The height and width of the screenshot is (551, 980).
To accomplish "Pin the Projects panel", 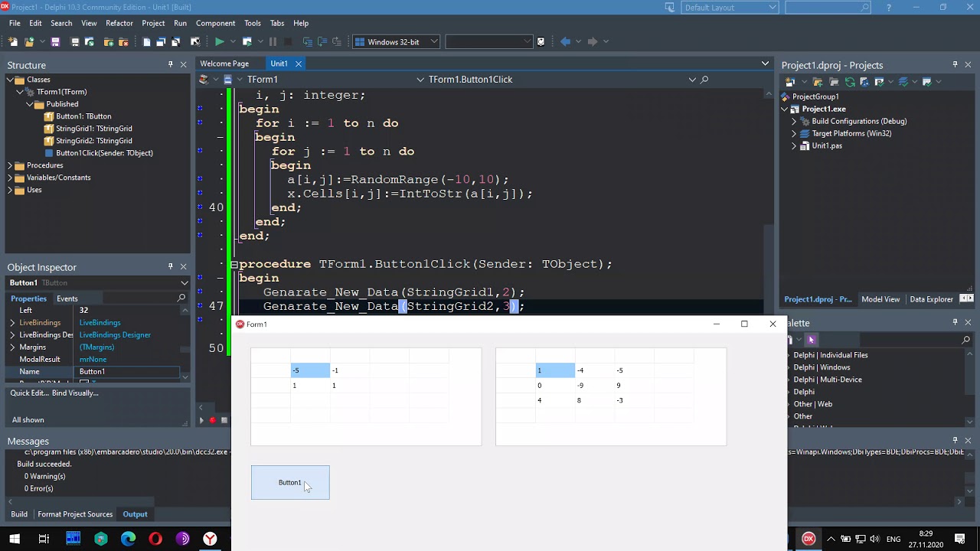I will [955, 65].
